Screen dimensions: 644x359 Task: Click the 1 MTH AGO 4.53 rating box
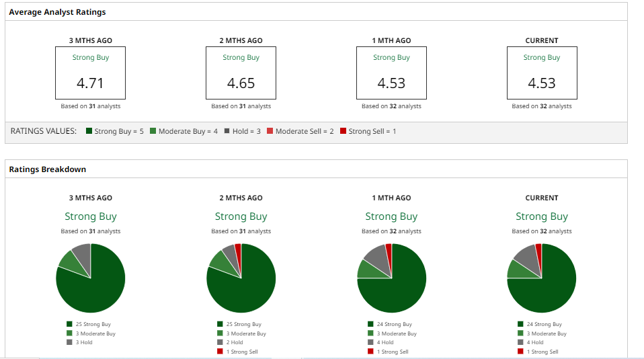(x=391, y=73)
